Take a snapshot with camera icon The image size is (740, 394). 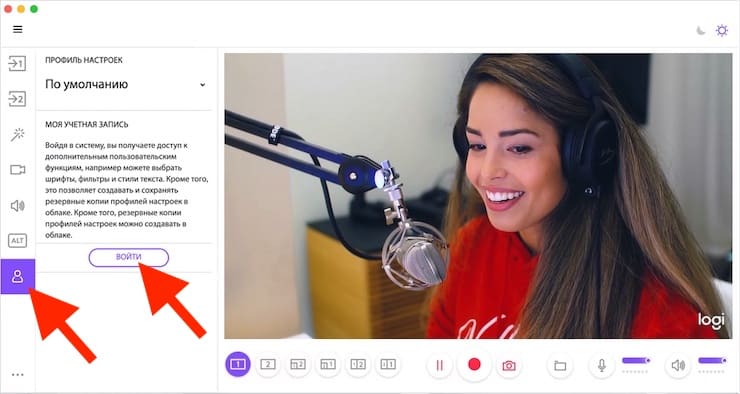[508, 366]
